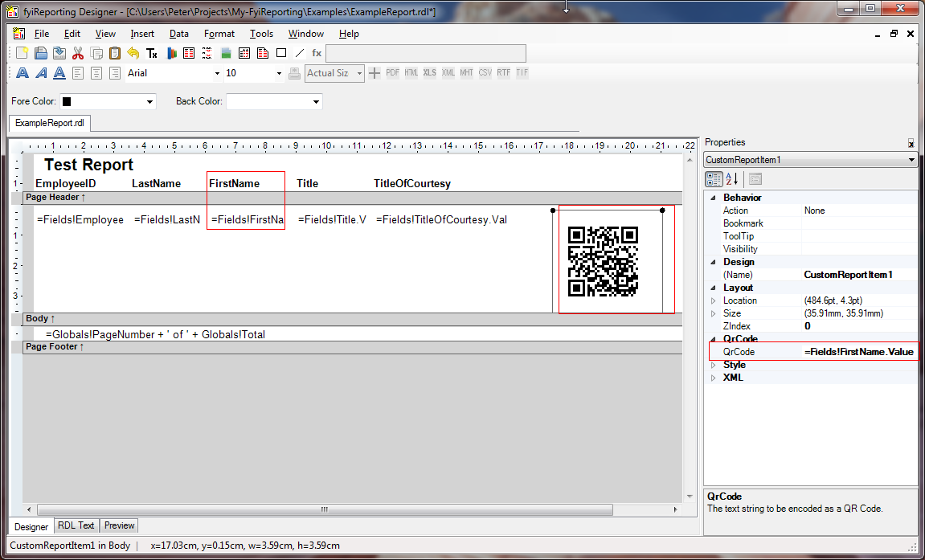Toggle left text alignment

pyautogui.click(x=78, y=73)
